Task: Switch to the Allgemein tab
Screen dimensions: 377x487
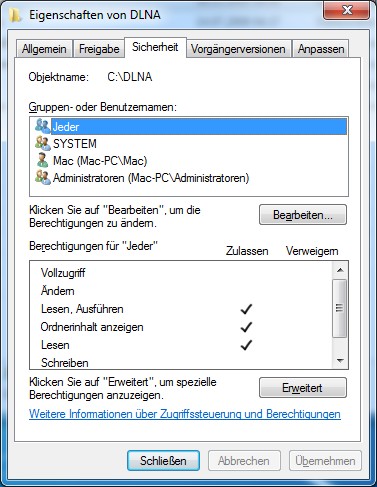Action: pyautogui.click(x=44, y=49)
